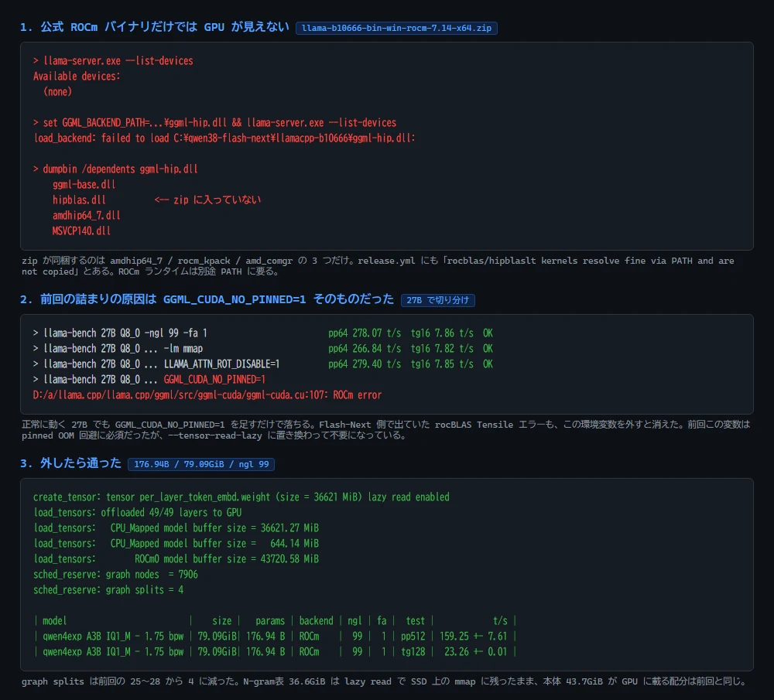Click 'LLAMA_ATTN_ROT_DISABLE=1' in the bench command
The width and height of the screenshot is (774, 700).
(221, 364)
